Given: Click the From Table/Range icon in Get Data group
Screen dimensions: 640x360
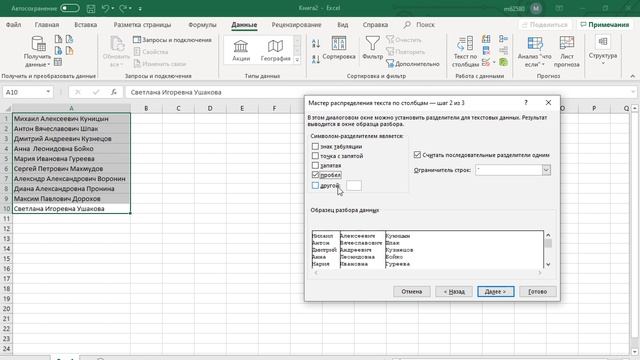Looking at the screenshot, I should pyautogui.click(x=58, y=62).
